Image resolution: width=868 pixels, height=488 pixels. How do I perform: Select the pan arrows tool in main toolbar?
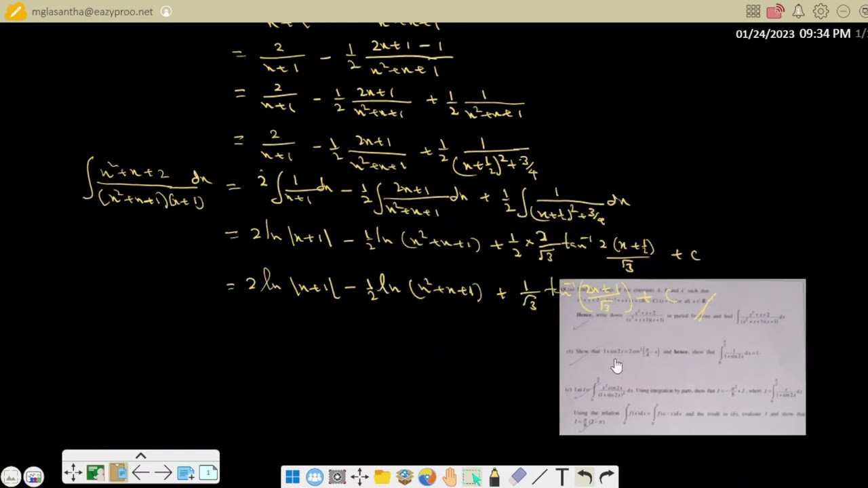[359, 477]
